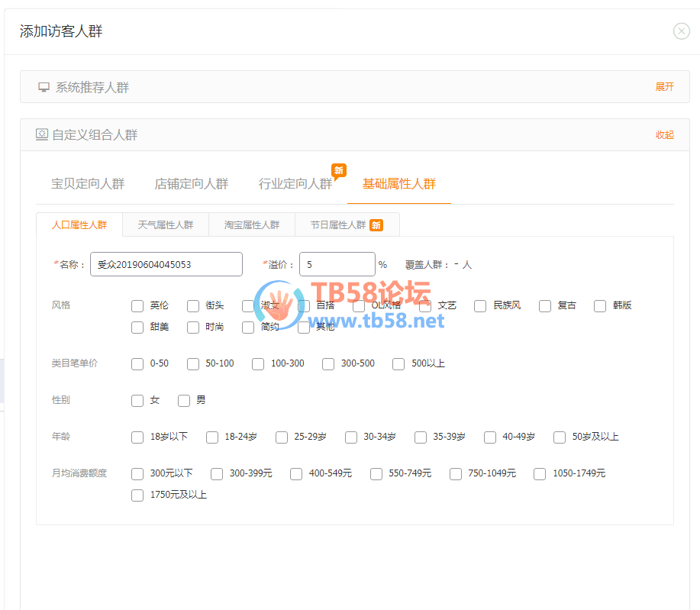700x610 pixels.
Task: Enable the 25-29岁 age checkbox
Action: pyautogui.click(x=282, y=437)
